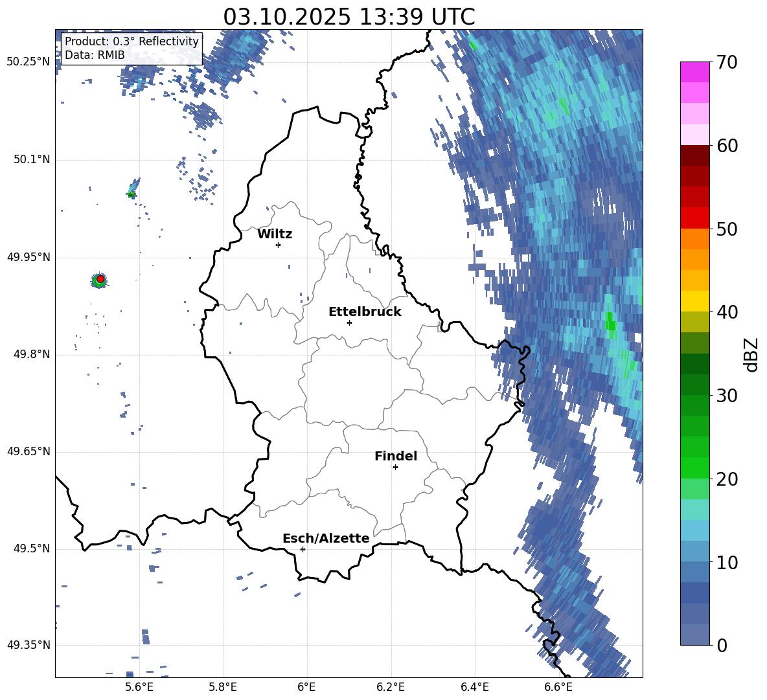Click the 5.6°E longitude label
The width and height of the screenshot is (767, 700).
139,687
